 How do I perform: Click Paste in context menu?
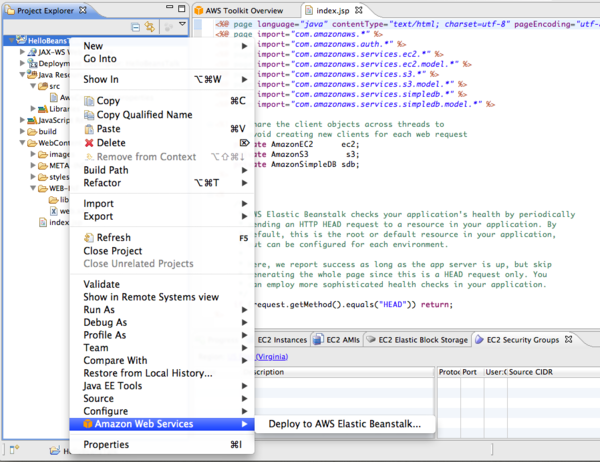(162, 129)
